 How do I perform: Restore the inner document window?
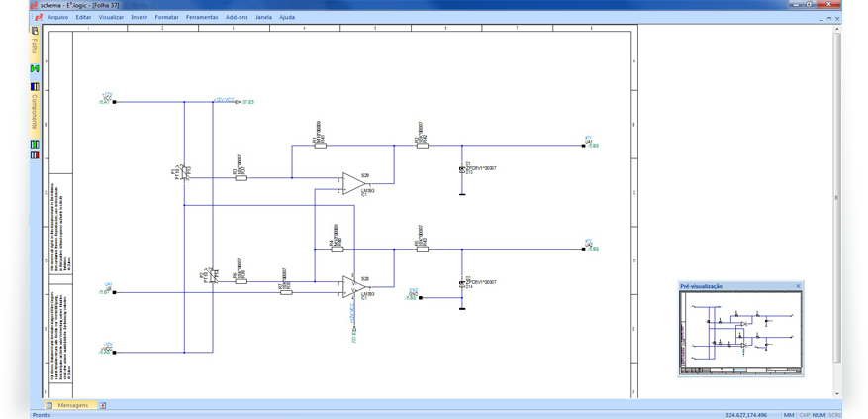[x=829, y=18]
